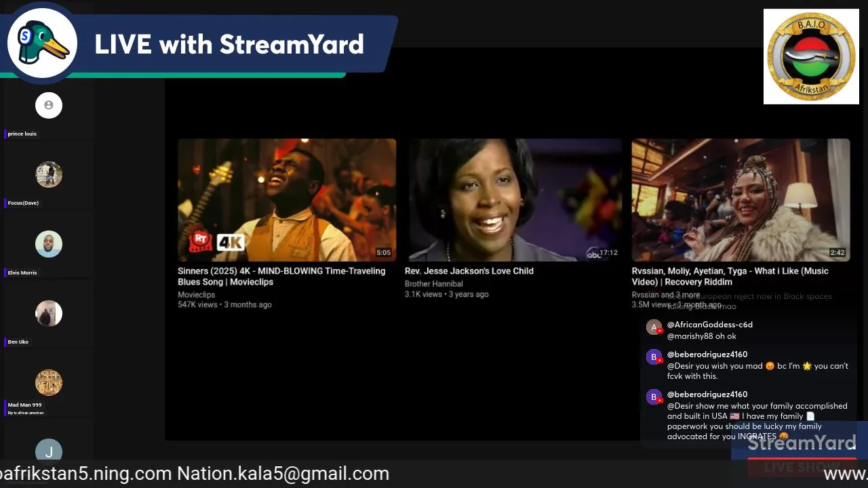
Task: Click '3.1K views • 3 years ago' text
Action: click(x=447, y=295)
